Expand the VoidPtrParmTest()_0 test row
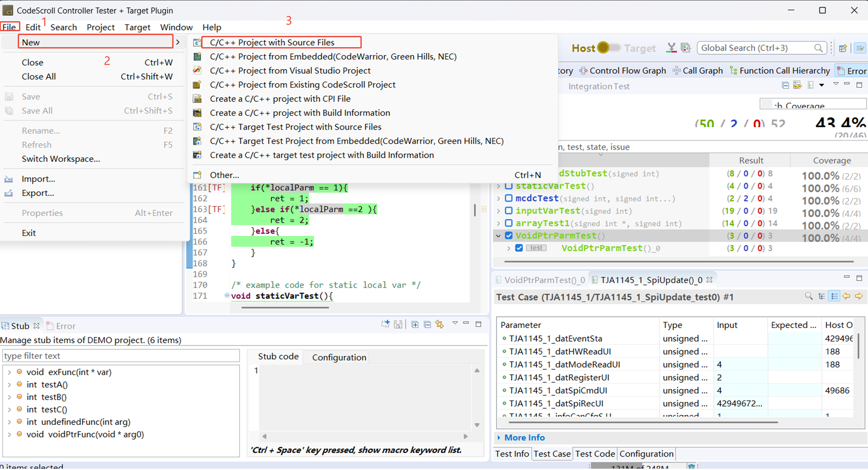868x470 pixels. (509, 248)
